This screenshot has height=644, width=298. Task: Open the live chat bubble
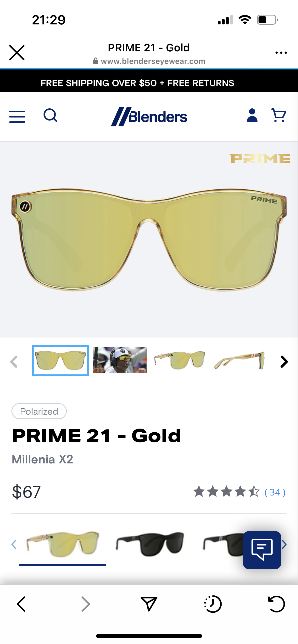pos(262,550)
